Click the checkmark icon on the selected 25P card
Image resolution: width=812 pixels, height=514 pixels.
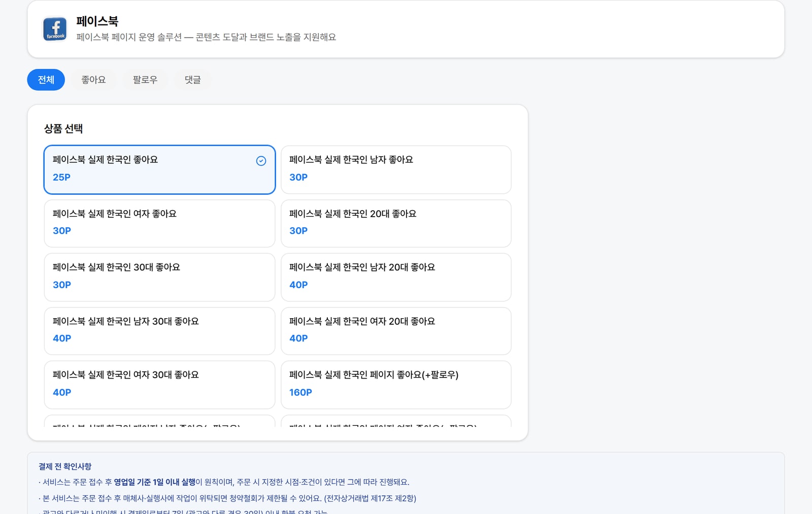[x=261, y=161]
